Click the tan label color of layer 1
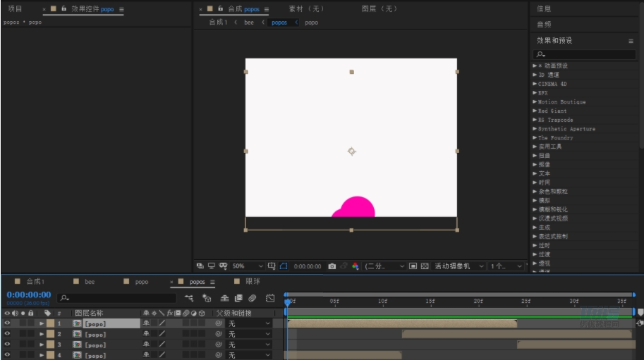 [x=51, y=323]
